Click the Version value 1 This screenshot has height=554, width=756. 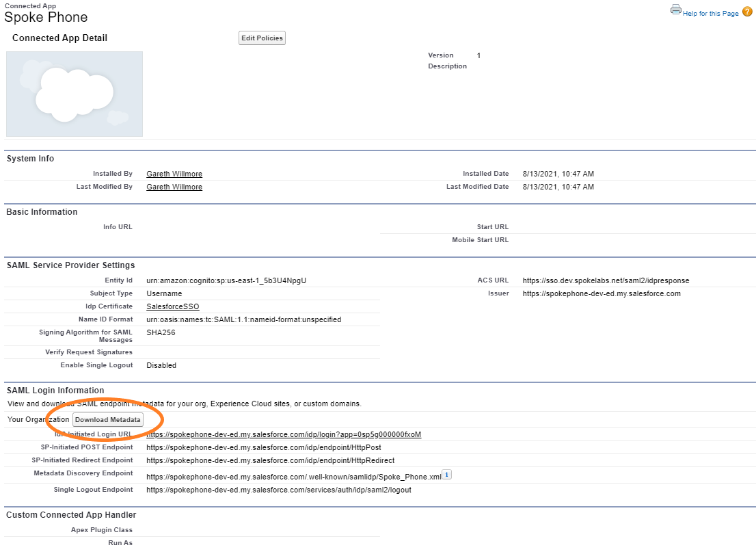click(478, 55)
